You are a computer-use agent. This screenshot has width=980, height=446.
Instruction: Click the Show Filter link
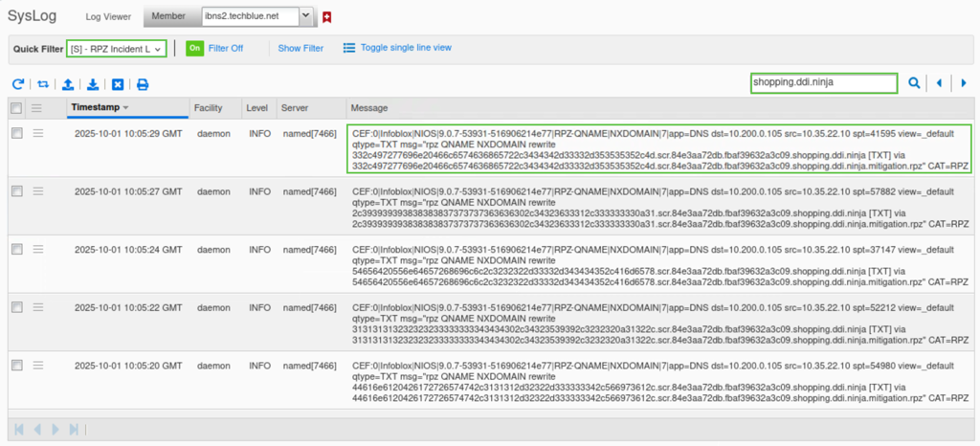click(x=301, y=48)
